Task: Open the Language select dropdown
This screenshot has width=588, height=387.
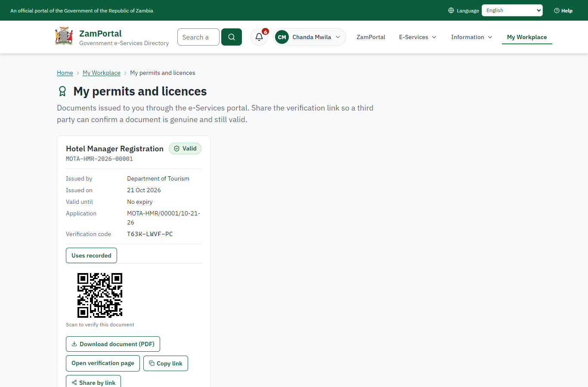Action: tap(512, 10)
